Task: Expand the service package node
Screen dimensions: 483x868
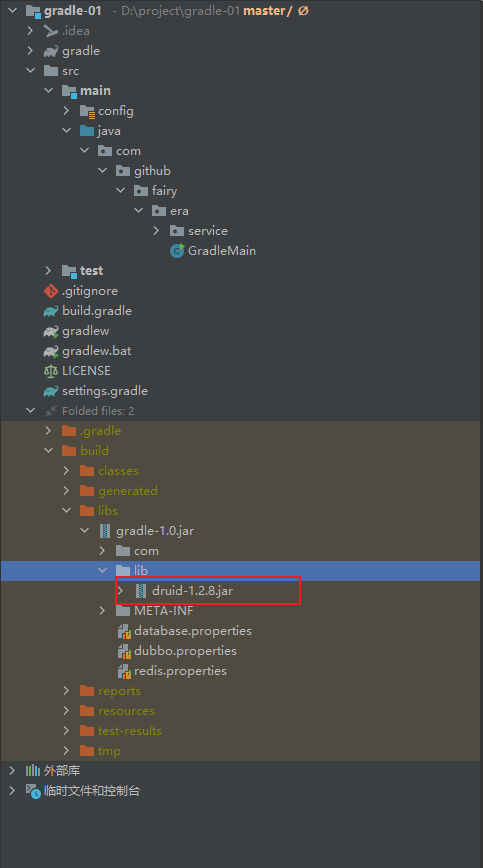Action: pyautogui.click(x=157, y=230)
